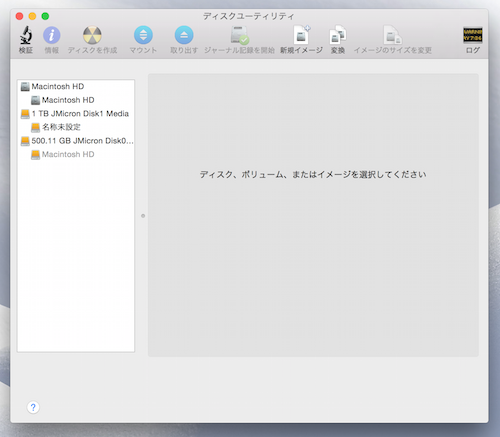Open help with the question mark button
Viewport: 500px width, 437px height.
[x=33, y=407]
